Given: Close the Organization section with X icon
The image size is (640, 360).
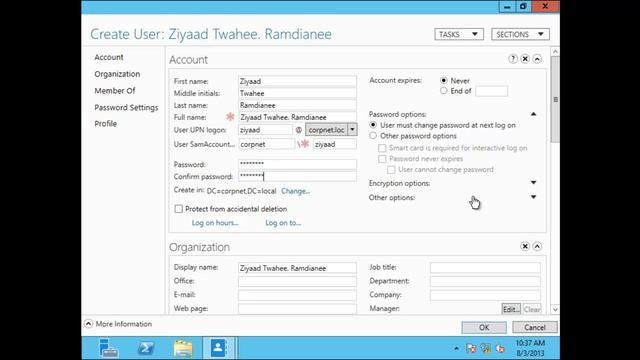Looking at the screenshot, I should click(525, 247).
